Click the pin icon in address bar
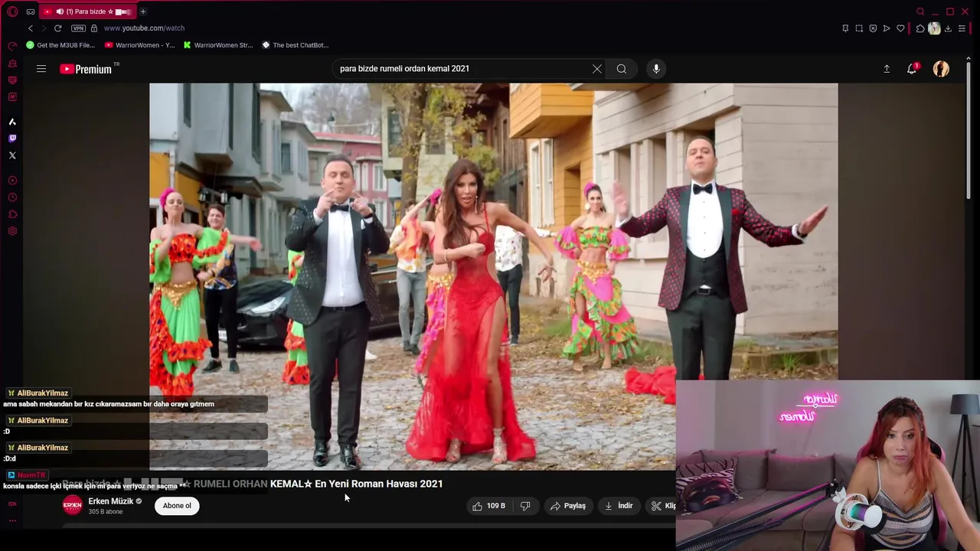This screenshot has height=551, width=980. pyautogui.click(x=845, y=28)
